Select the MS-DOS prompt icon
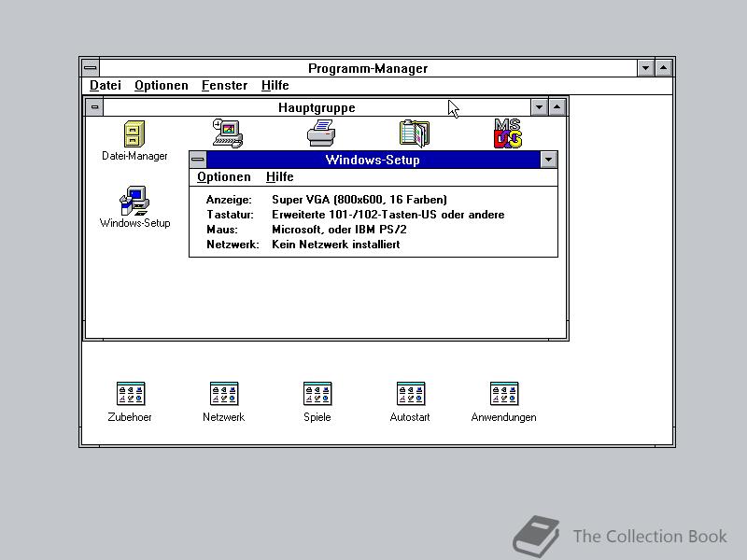Screen dimensions: 747x560 tap(508, 133)
